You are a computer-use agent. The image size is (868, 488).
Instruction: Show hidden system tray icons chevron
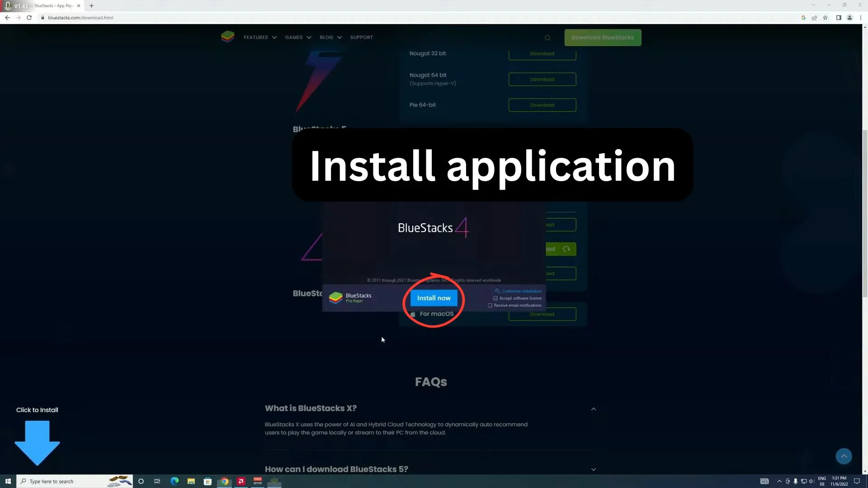pos(779,481)
